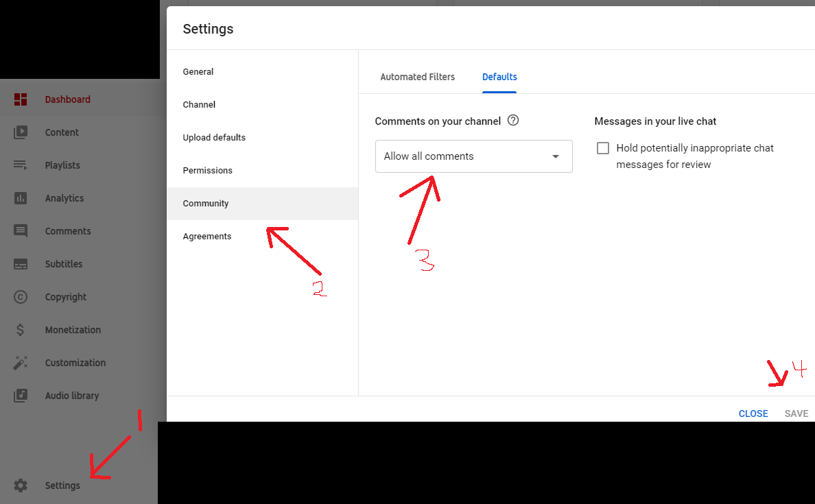Image resolution: width=815 pixels, height=504 pixels.
Task: Click the SAVE button
Action: tap(796, 413)
